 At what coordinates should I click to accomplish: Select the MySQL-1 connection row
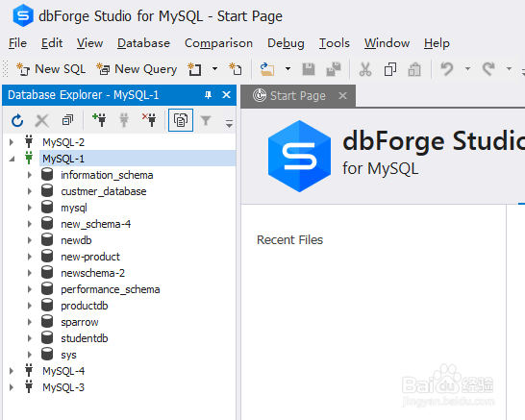tap(137, 159)
